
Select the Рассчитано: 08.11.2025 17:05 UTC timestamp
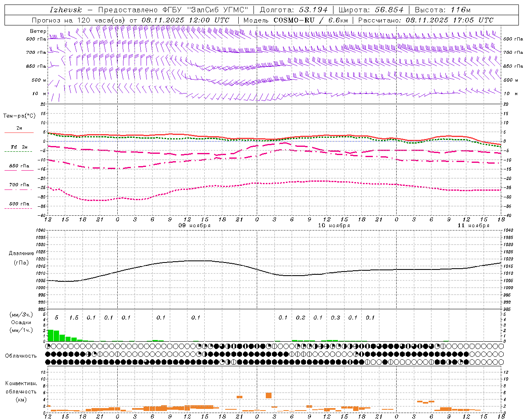pyautogui.click(x=426, y=20)
